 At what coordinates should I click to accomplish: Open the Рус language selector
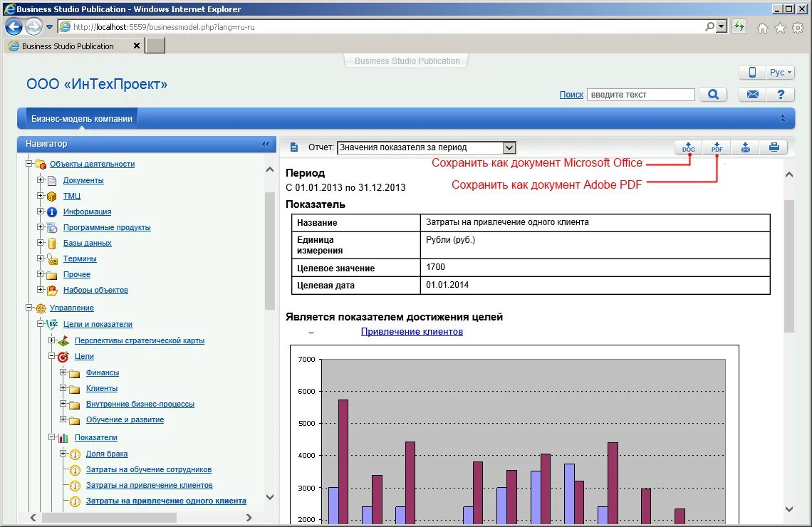coord(779,72)
